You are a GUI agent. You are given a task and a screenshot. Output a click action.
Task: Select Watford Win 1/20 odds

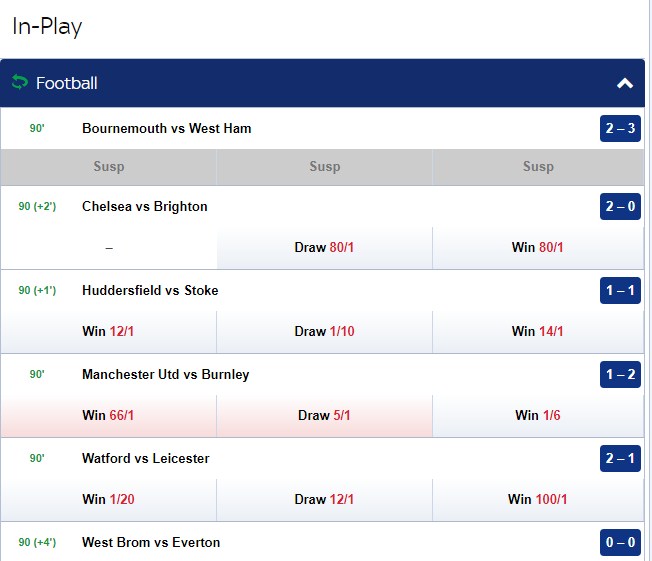point(108,500)
